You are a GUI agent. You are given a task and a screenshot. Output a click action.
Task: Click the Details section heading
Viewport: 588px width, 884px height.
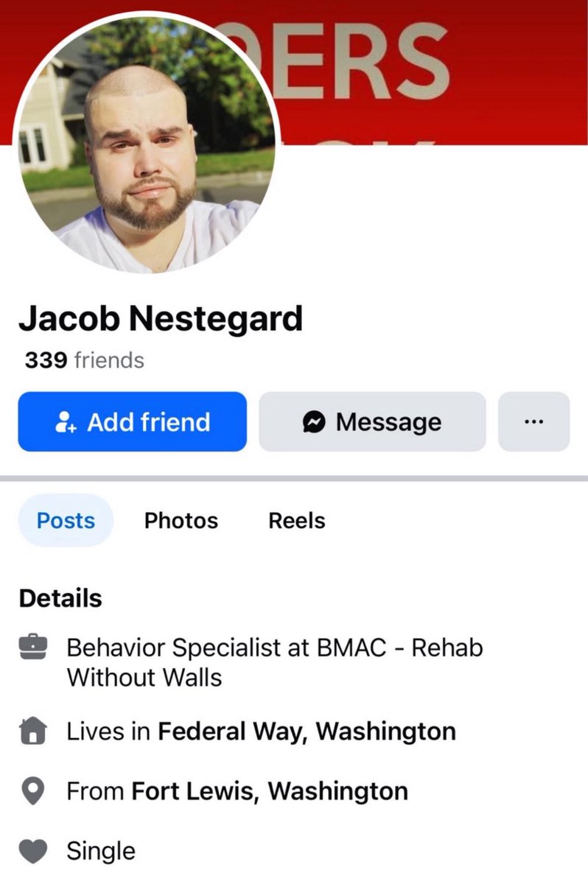click(x=60, y=599)
